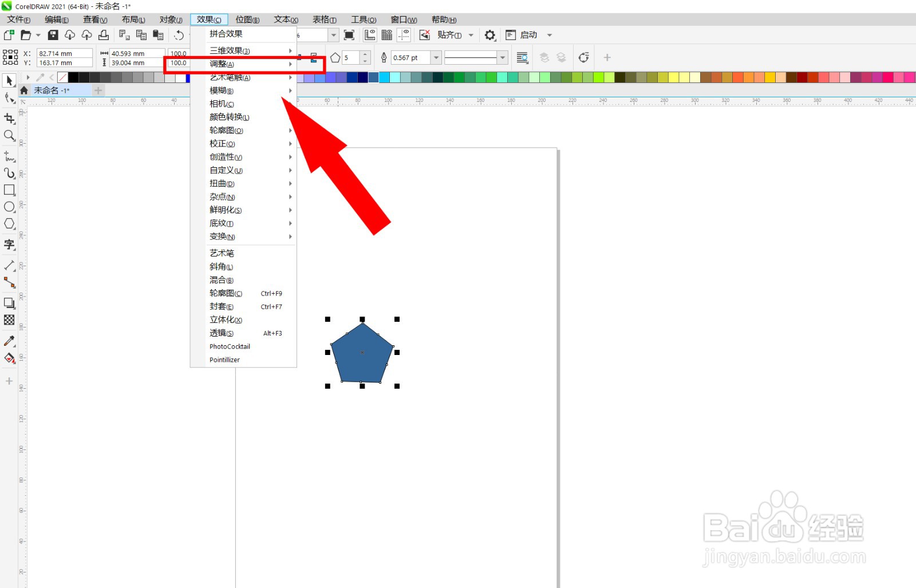Screen dimensions: 916x588
Task: Select the Drop Shadow tool
Action: pos(9,303)
